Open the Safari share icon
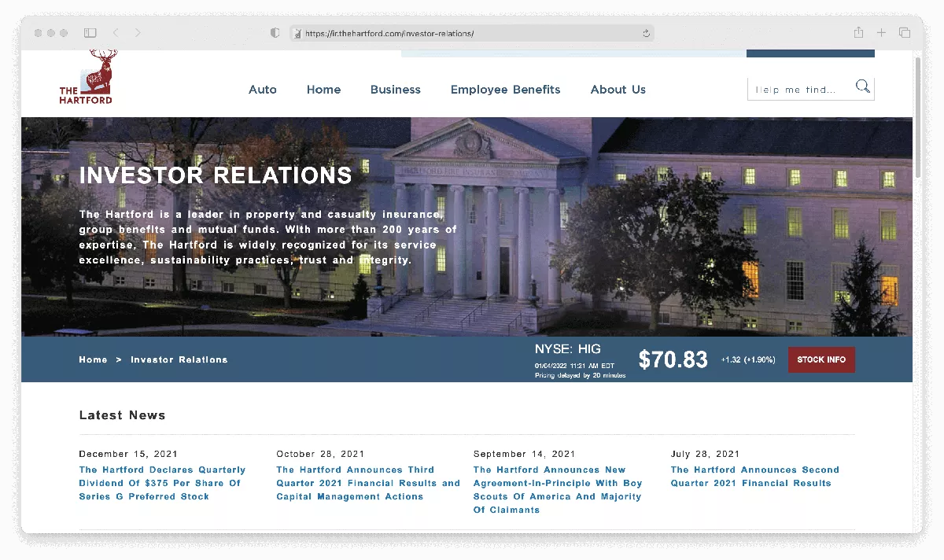This screenshot has width=944, height=560. coord(858,33)
